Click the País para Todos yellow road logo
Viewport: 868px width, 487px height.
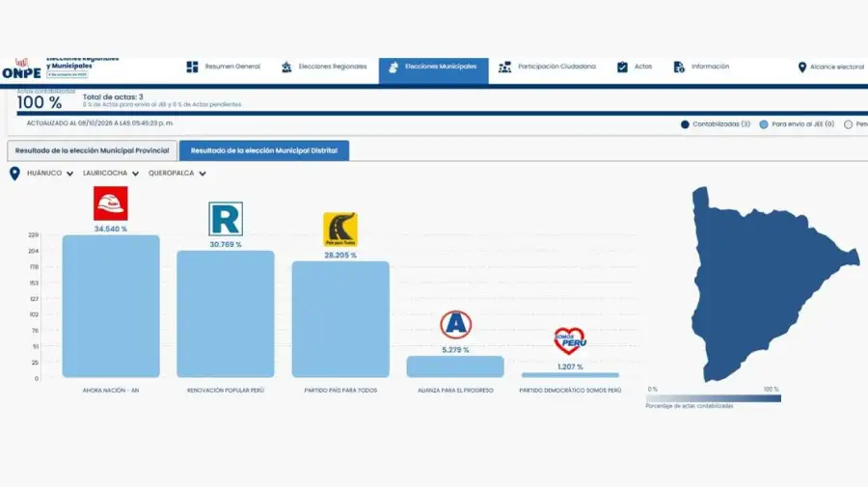point(340,230)
